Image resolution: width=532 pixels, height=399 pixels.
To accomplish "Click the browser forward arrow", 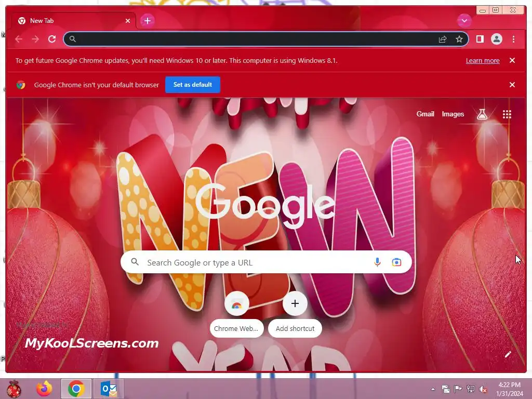I will (x=35, y=39).
